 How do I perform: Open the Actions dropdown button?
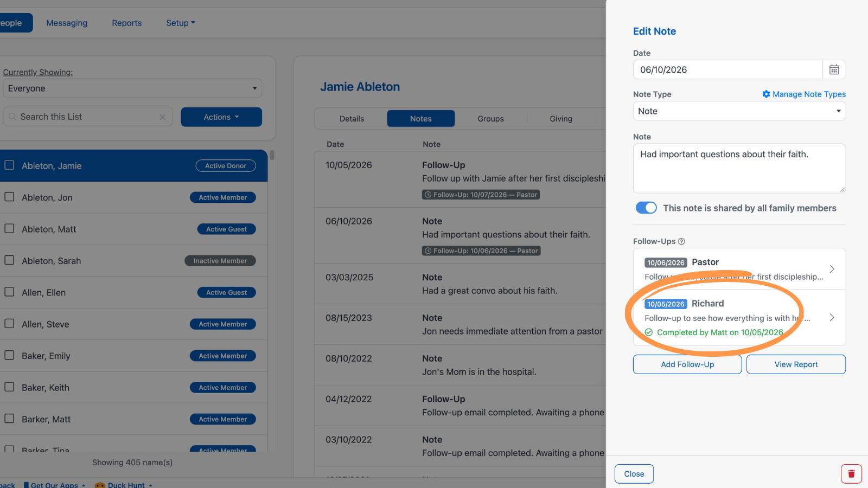[221, 117]
